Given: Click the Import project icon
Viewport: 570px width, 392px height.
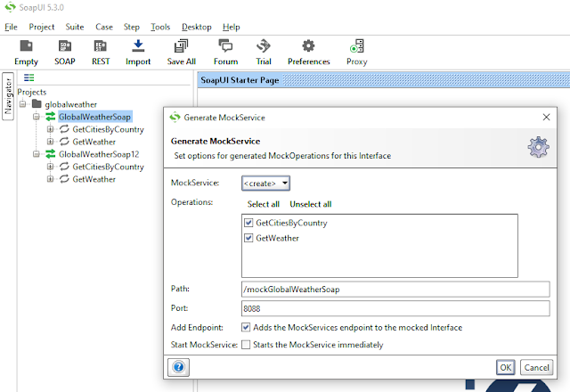Looking at the screenshot, I should coord(138,45).
